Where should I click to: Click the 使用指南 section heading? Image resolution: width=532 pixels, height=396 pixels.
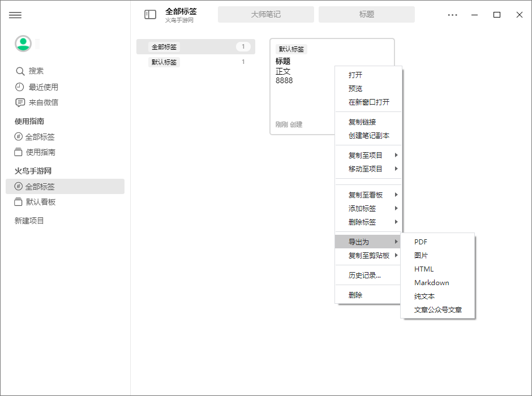[x=29, y=122]
